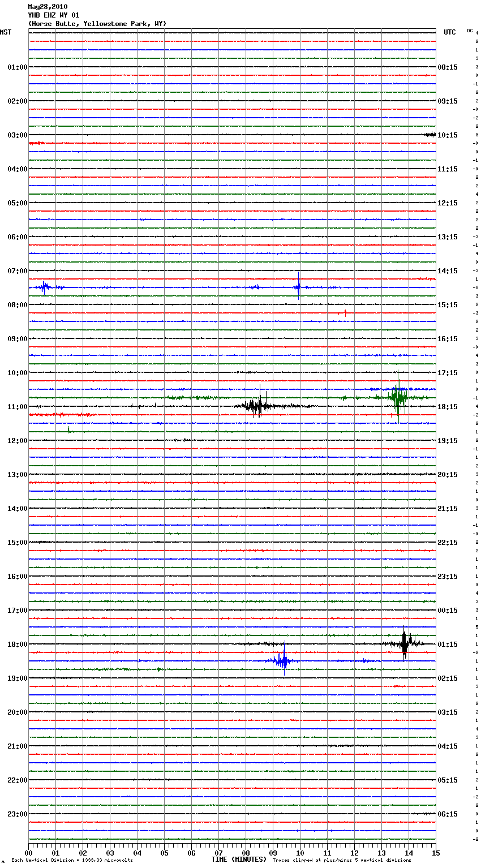Viewport: 481px width, 868px height.
Task: Click the black seismic event on the 18:00 trace
Action: coord(405,643)
